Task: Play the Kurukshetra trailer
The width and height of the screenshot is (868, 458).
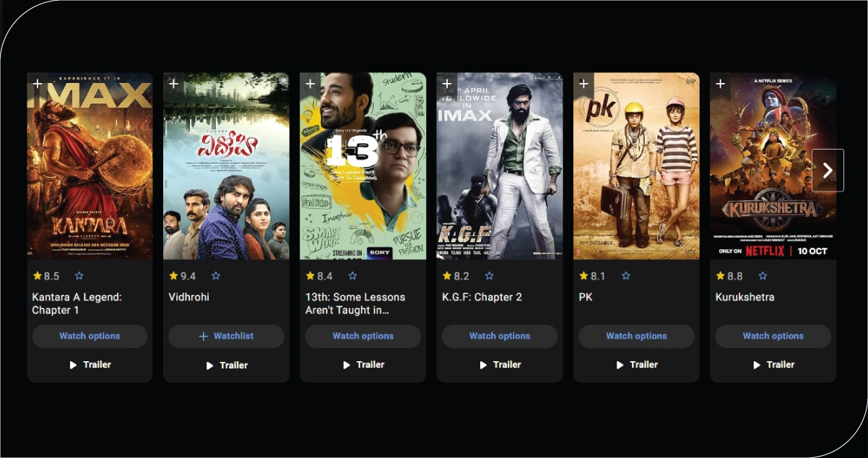Action: tap(773, 365)
